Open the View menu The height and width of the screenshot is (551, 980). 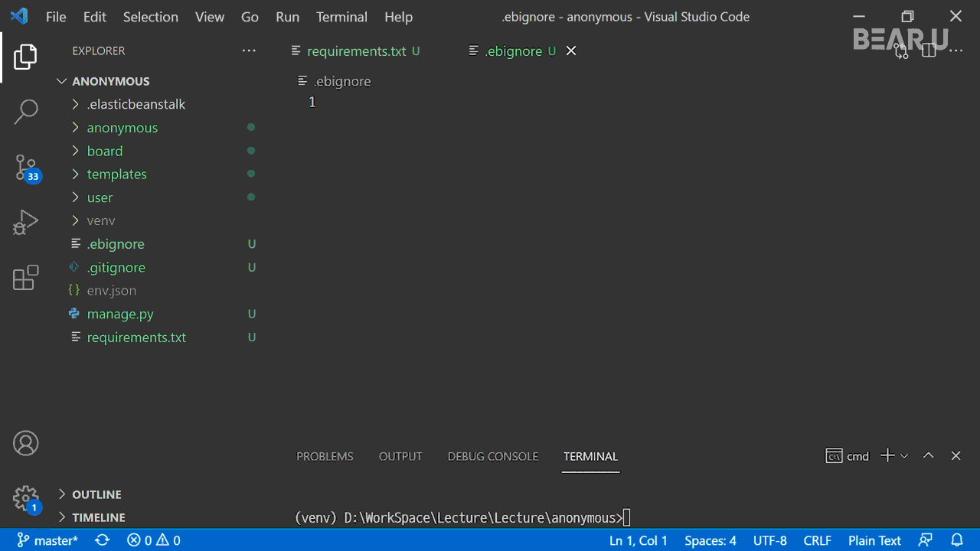210,17
